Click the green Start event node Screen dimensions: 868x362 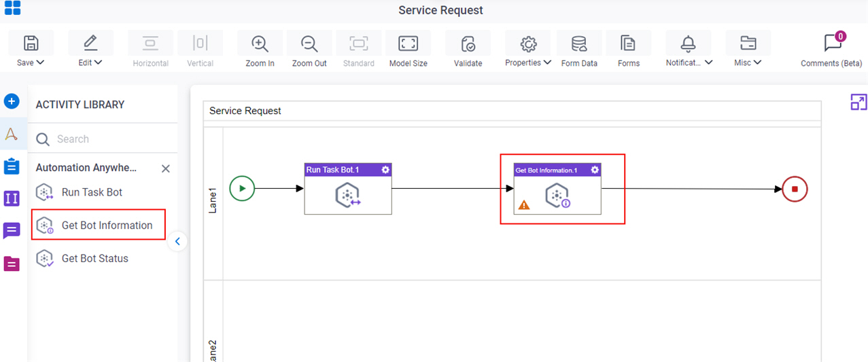[242, 188]
